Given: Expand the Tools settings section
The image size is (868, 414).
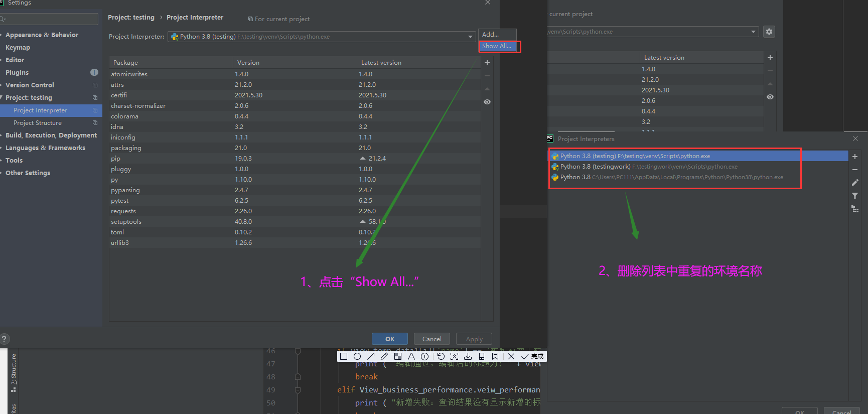Looking at the screenshot, I should pos(2,161).
